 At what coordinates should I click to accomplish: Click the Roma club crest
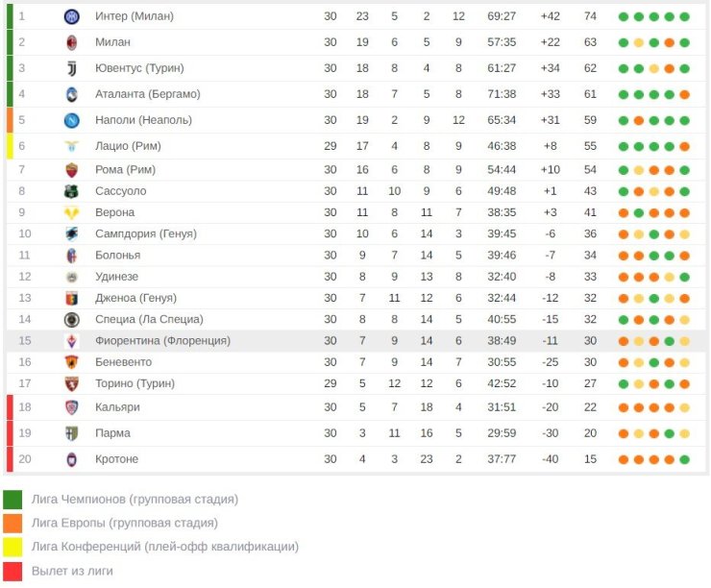[x=72, y=170]
